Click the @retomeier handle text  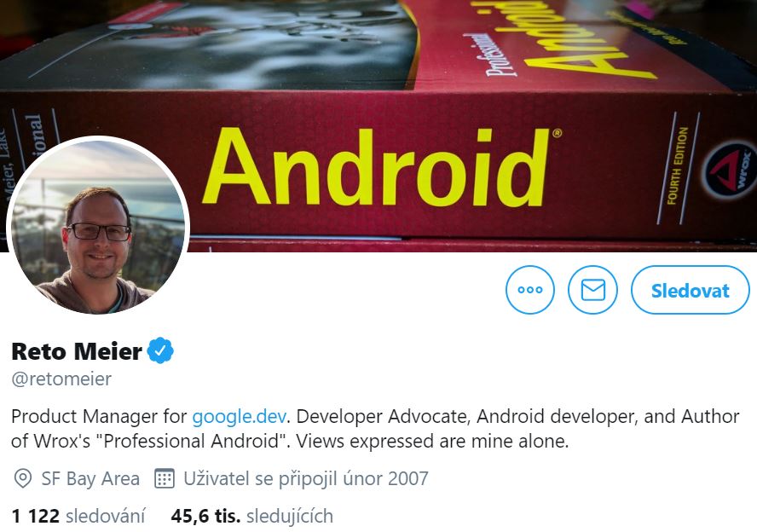point(61,379)
